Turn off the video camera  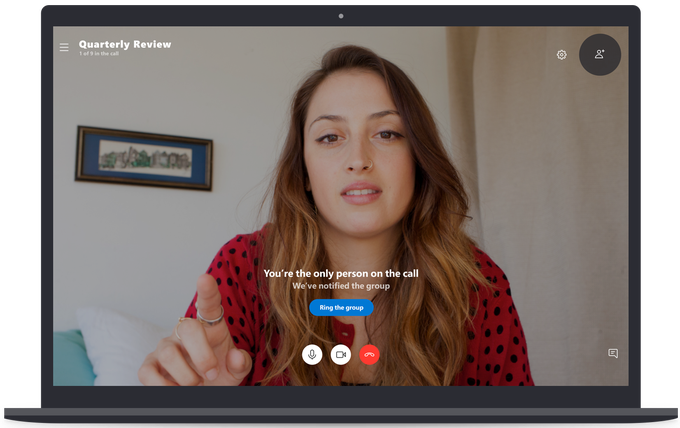point(341,354)
